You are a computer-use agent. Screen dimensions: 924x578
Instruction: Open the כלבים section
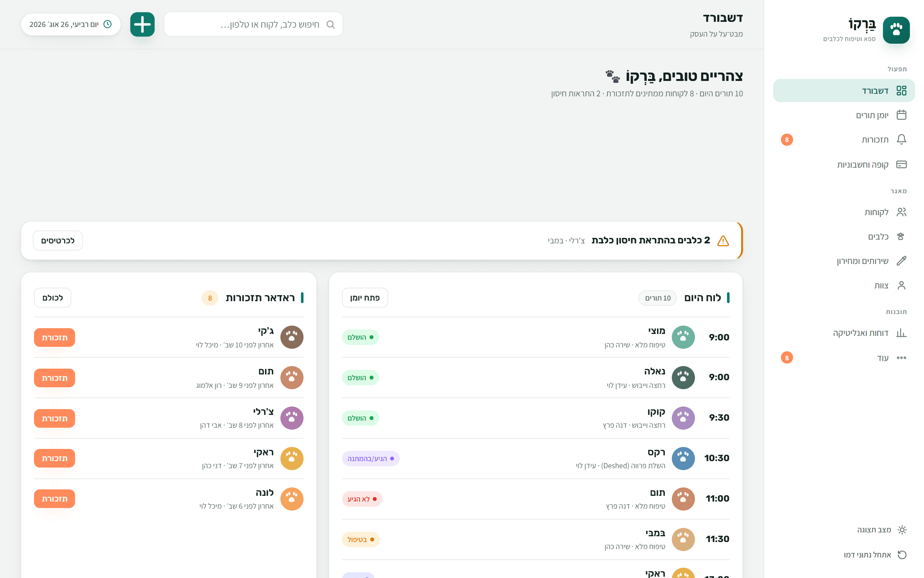844,237
